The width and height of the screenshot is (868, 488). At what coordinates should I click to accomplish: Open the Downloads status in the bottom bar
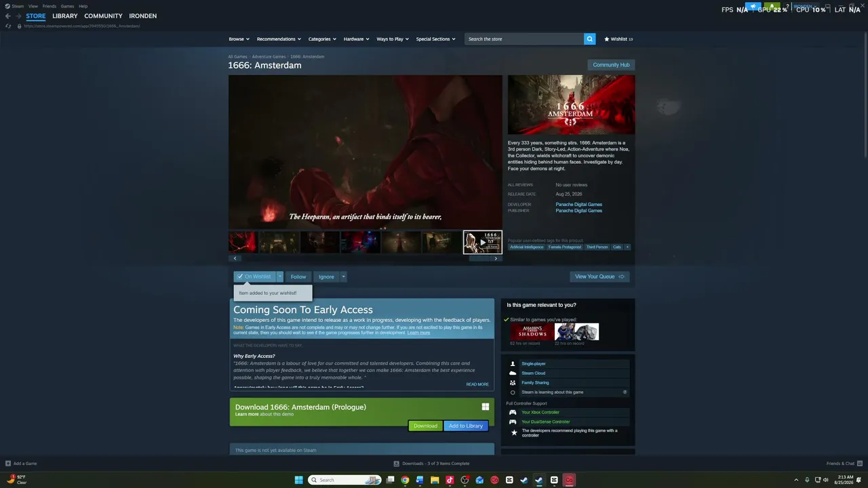click(432, 464)
